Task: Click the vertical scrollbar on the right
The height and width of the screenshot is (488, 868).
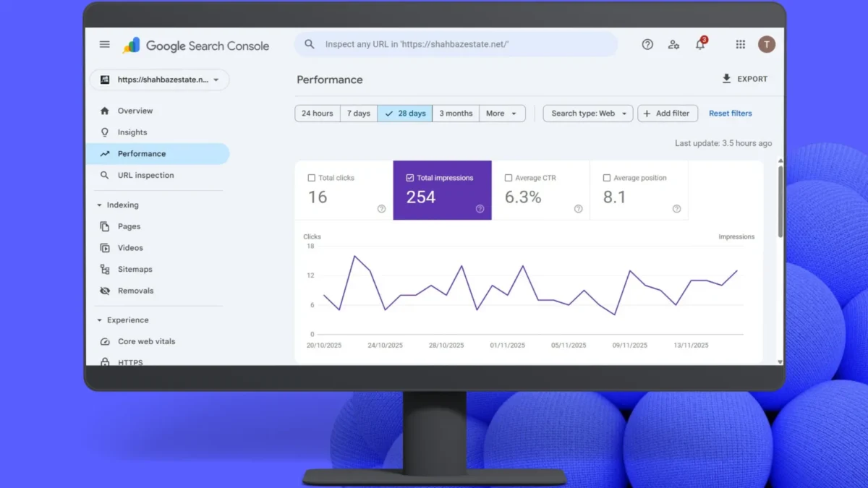Action: pyautogui.click(x=780, y=201)
